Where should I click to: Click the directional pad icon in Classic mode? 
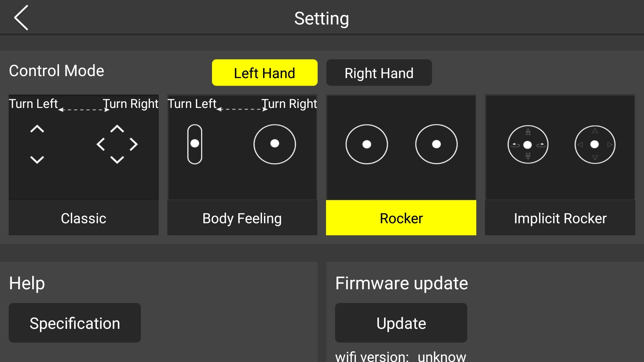117,144
